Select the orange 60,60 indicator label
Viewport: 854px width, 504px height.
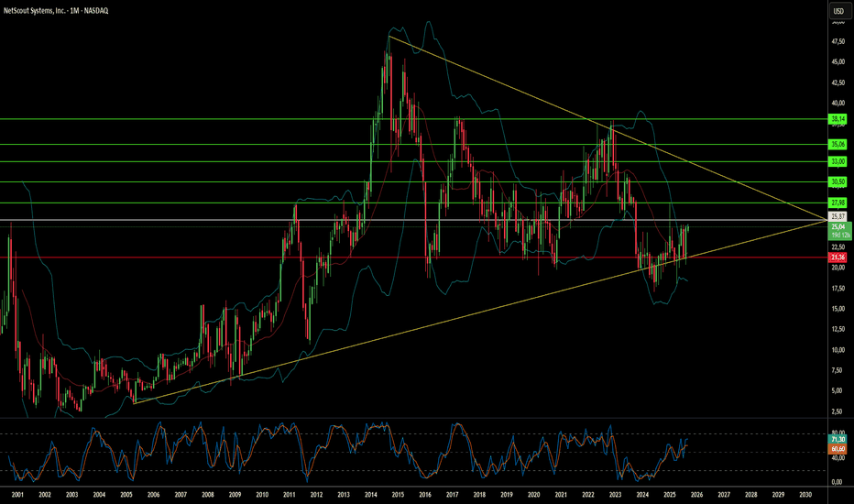tap(838, 449)
